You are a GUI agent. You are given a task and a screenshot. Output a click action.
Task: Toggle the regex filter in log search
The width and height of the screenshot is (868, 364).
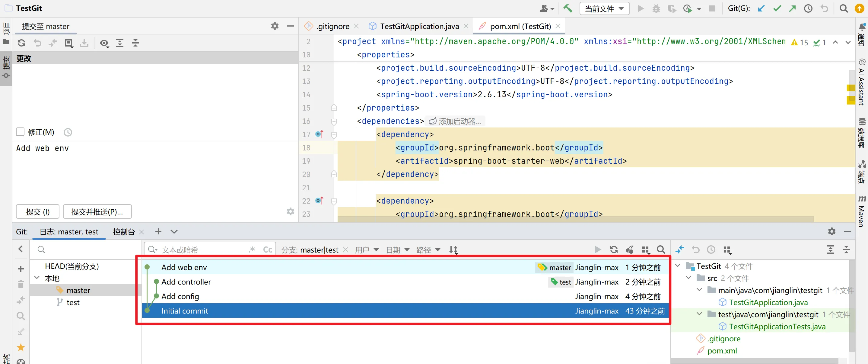[252, 250]
